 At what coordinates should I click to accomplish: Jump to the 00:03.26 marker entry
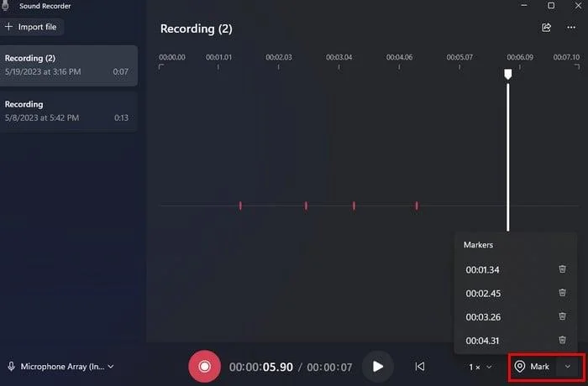pos(483,317)
